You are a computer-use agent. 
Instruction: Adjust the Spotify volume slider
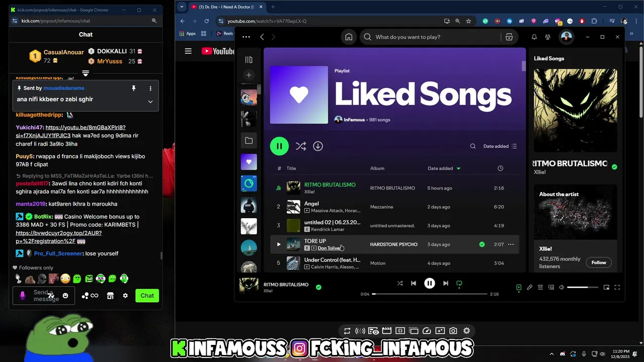coord(583,288)
